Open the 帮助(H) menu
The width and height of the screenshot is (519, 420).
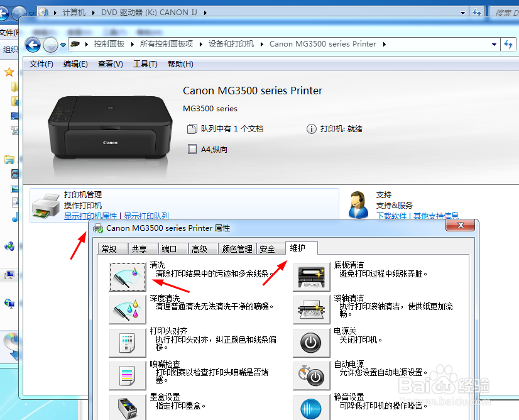click(180, 64)
